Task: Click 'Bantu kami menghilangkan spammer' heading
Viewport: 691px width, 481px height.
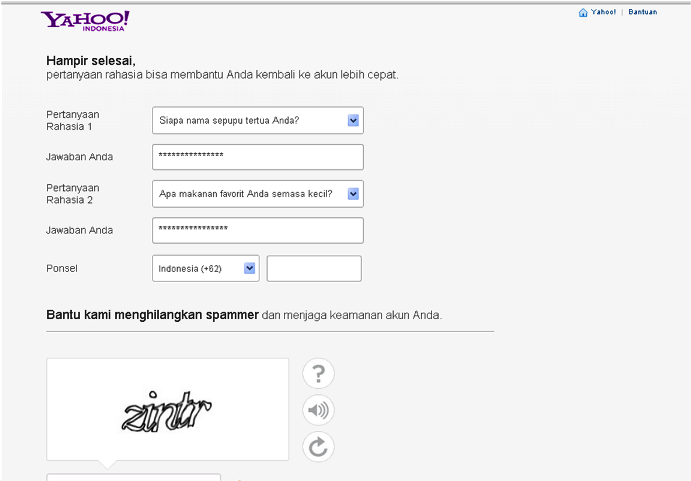Action: [152, 315]
